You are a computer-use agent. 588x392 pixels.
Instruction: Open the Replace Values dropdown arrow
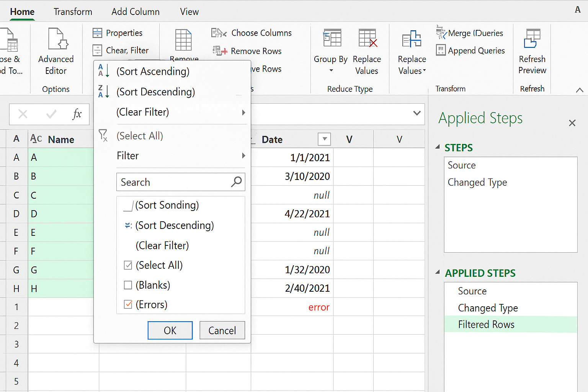pyautogui.click(x=424, y=70)
